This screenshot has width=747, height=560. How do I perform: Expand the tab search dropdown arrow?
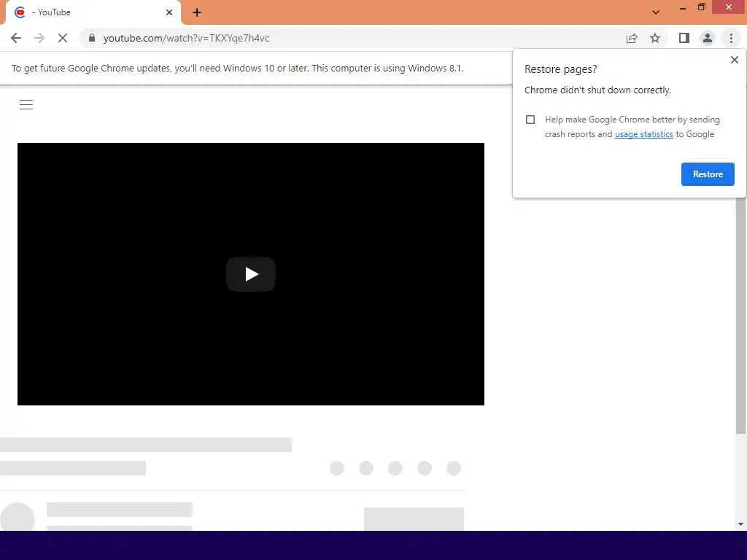click(x=656, y=12)
